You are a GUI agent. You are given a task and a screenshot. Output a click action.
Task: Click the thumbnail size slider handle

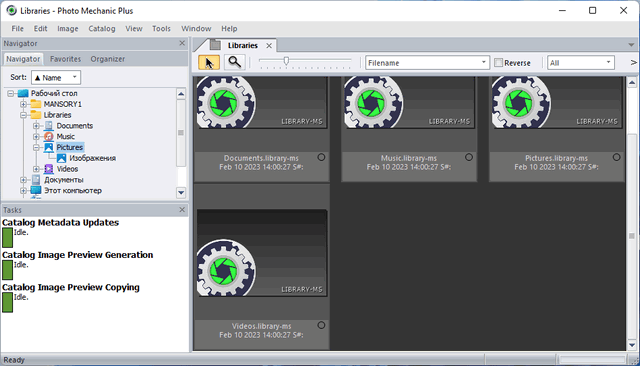[x=286, y=61]
